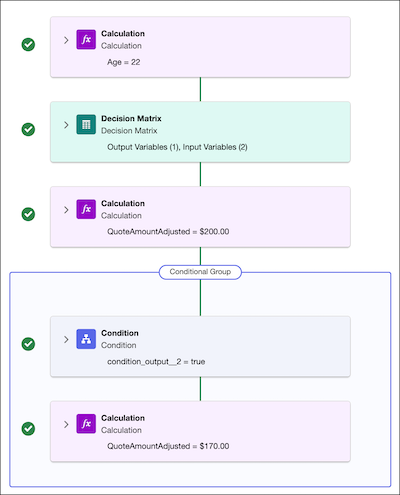Select the Conditional Group label pill

[x=200, y=272]
